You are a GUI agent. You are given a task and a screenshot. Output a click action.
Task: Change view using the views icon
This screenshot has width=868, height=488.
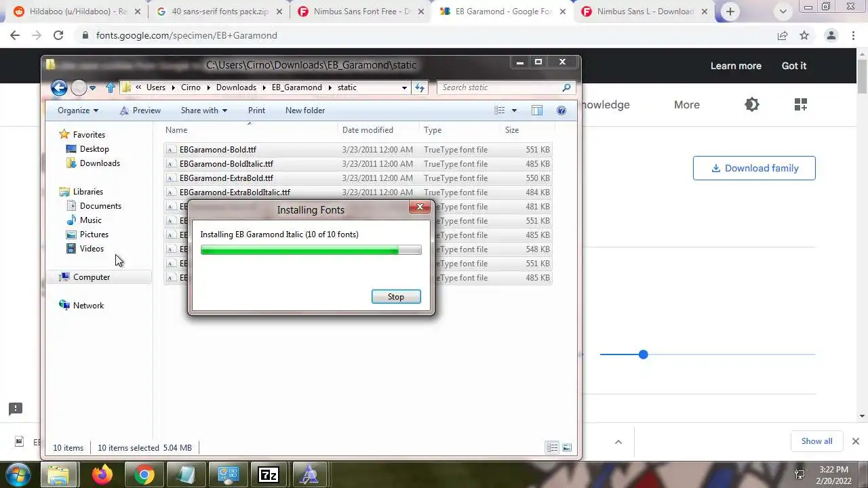point(500,110)
